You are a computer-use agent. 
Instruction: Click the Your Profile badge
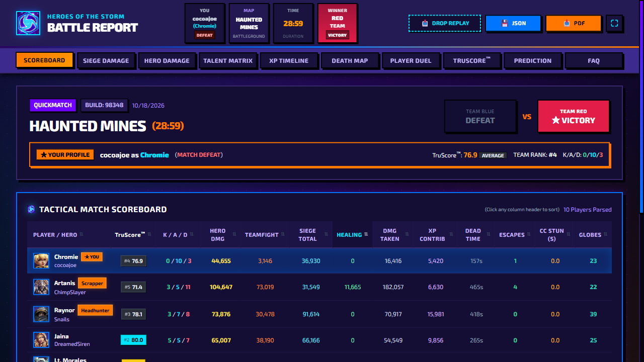[65, 155]
